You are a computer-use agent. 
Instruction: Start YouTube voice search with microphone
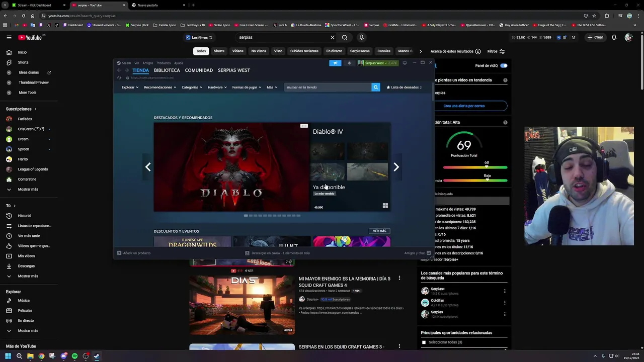point(361,37)
